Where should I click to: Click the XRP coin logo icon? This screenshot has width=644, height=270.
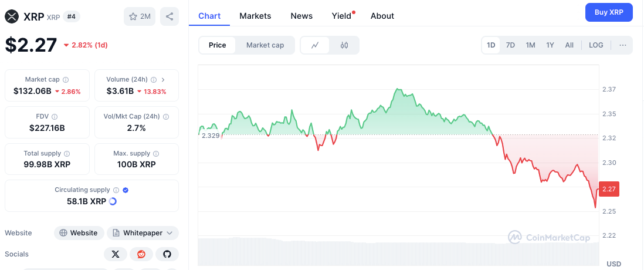coord(12,16)
